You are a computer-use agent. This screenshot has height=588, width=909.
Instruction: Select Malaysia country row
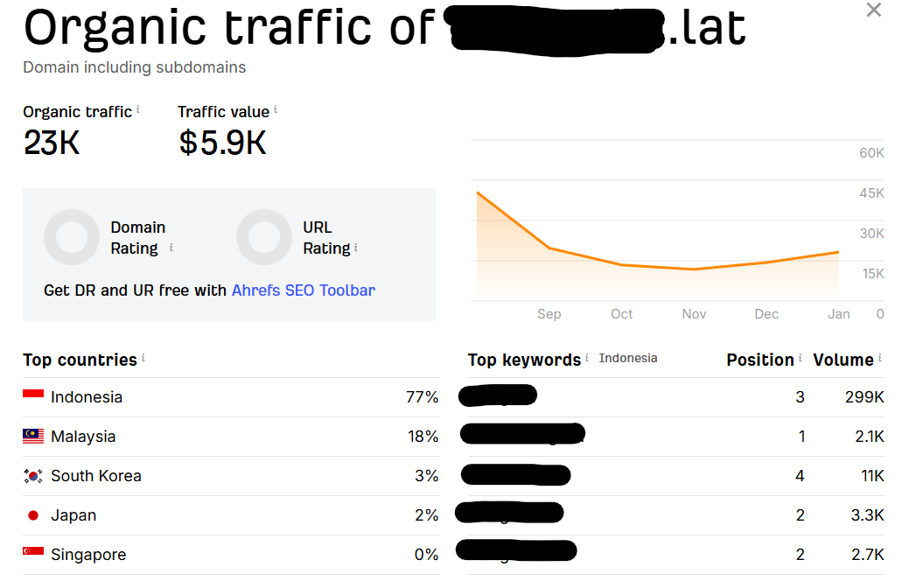pyautogui.click(x=83, y=437)
